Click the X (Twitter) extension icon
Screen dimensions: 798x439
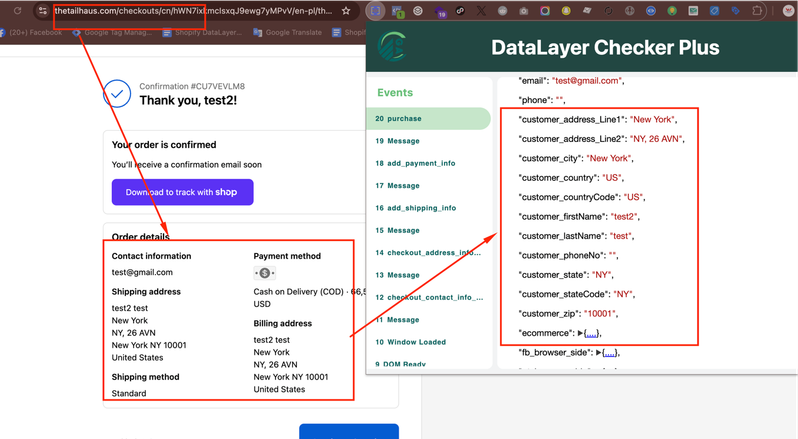(x=481, y=11)
